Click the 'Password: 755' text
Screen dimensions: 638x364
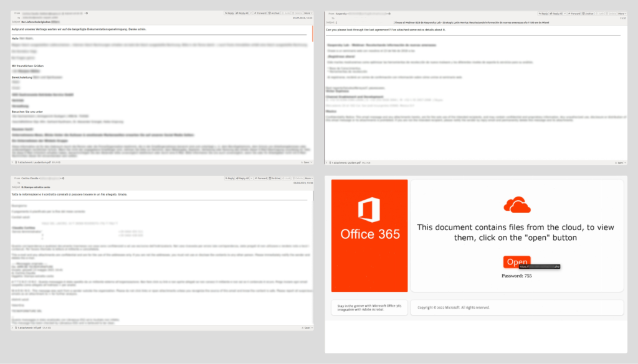click(x=517, y=276)
